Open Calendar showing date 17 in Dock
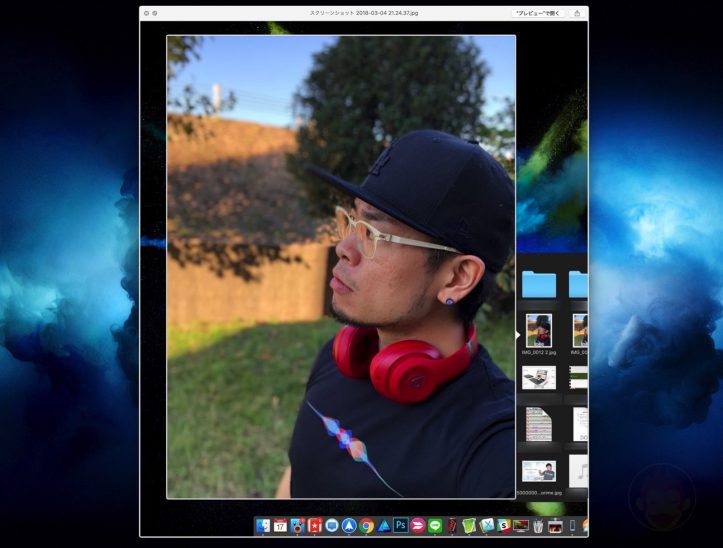 280,525
